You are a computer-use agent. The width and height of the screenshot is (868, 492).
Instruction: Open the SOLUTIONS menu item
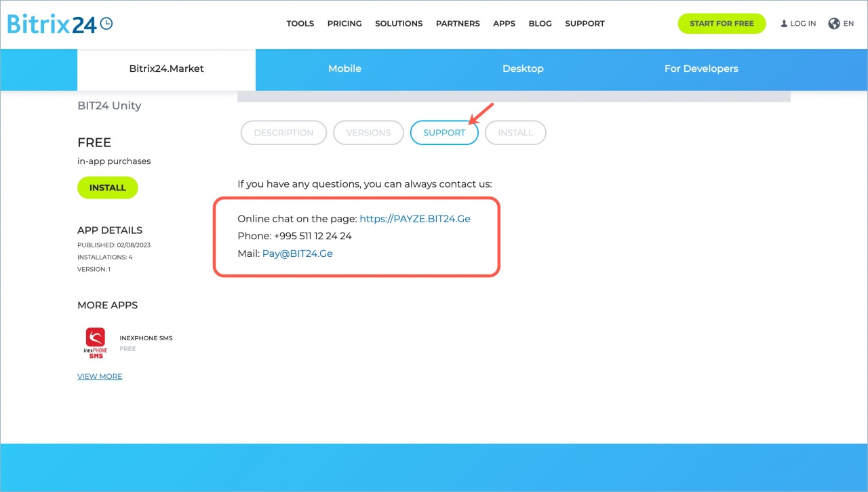[x=399, y=24]
